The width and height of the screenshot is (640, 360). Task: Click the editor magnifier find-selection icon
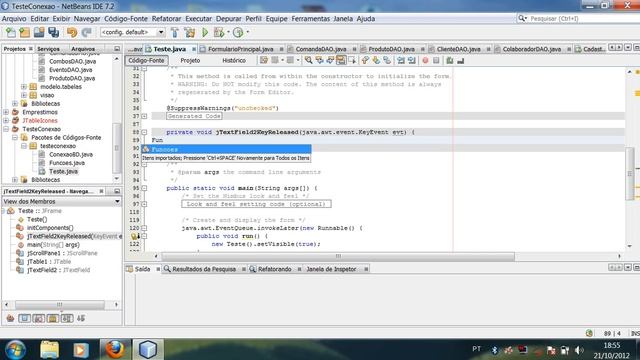(x=309, y=60)
